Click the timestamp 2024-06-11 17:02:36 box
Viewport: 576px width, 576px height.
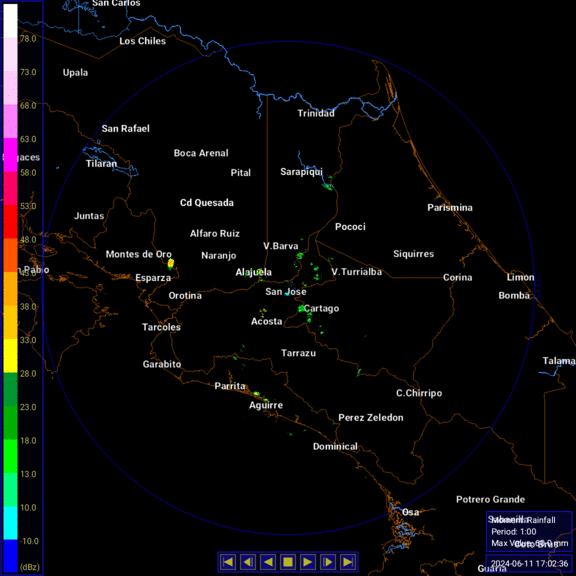point(529,564)
